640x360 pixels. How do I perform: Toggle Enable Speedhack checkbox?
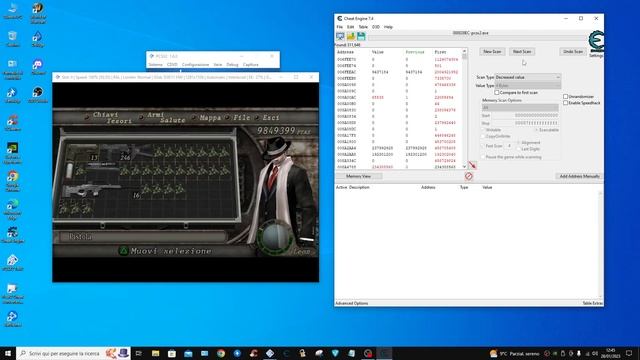click(x=565, y=103)
